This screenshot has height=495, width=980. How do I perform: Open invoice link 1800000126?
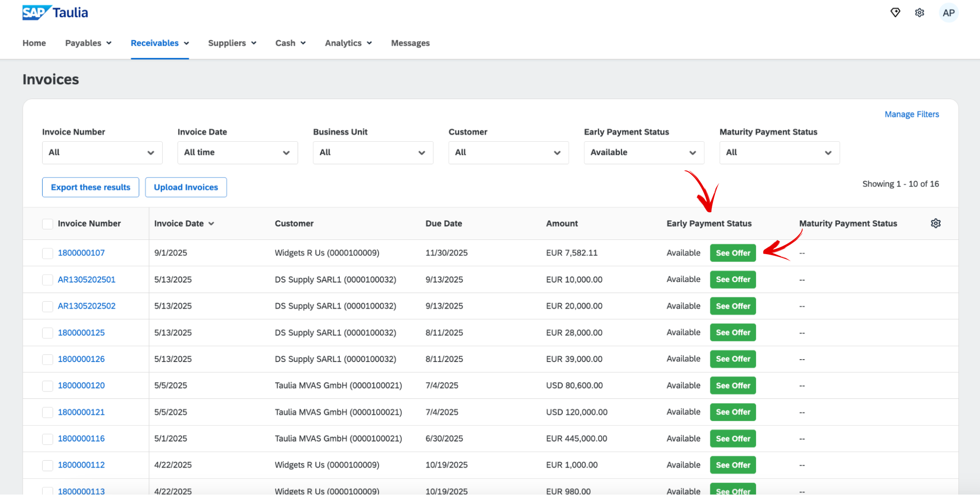[x=81, y=359]
